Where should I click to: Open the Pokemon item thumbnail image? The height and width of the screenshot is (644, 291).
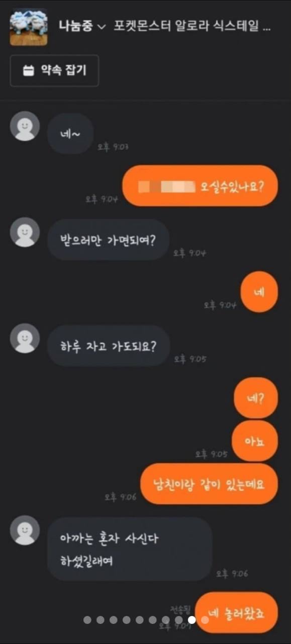[29, 27]
